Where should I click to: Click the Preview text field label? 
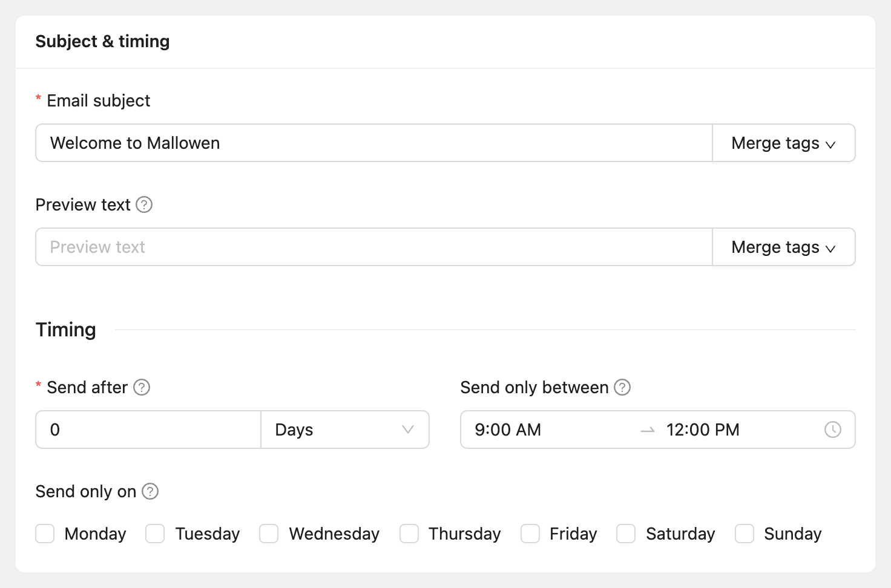tap(83, 204)
